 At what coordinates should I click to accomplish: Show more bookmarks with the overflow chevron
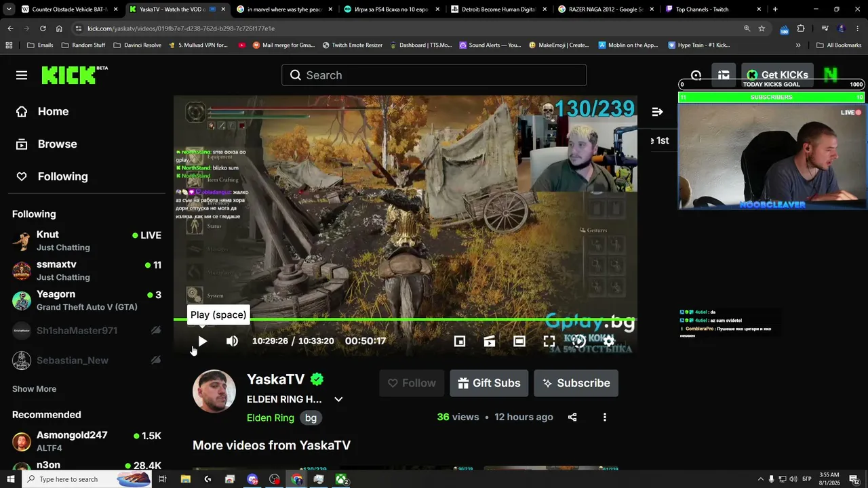(x=798, y=45)
